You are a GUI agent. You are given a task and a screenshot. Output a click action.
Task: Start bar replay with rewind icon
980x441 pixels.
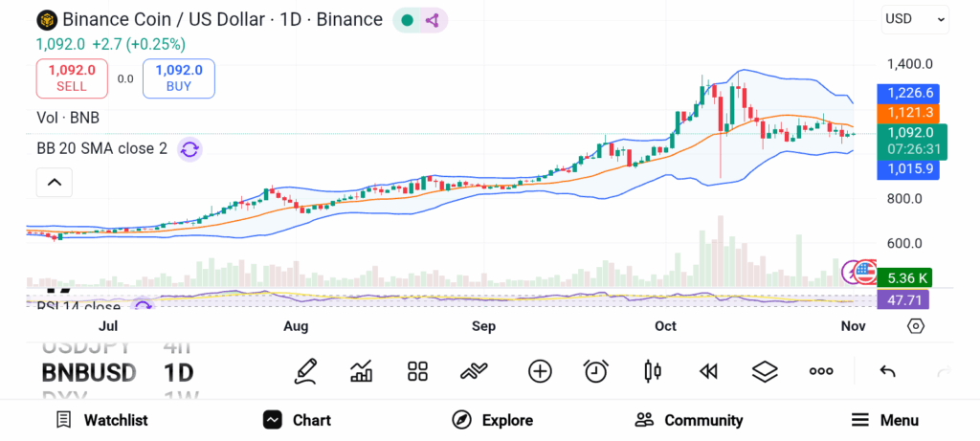[708, 371]
